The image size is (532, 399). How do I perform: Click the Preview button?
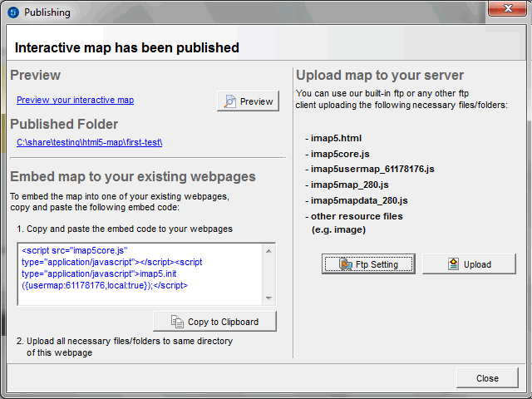(248, 101)
